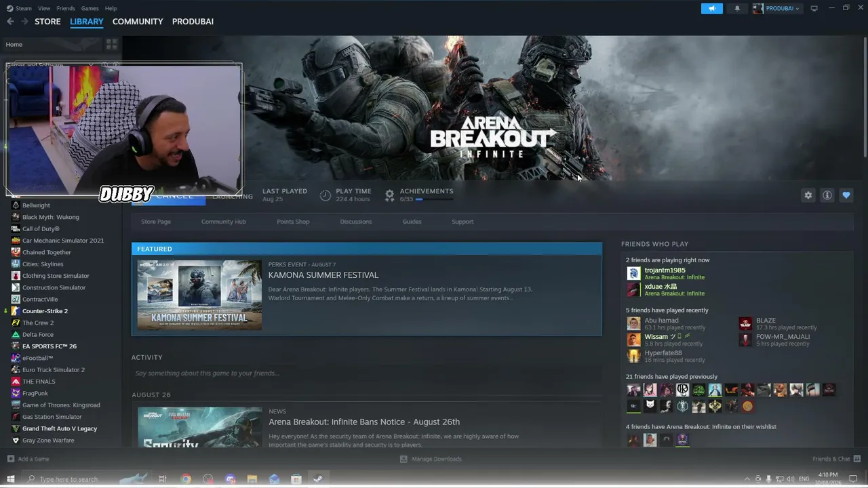Image resolution: width=868 pixels, height=488 pixels.
Task: Open the Points Shop link
Action: click(x=293, y=222)
